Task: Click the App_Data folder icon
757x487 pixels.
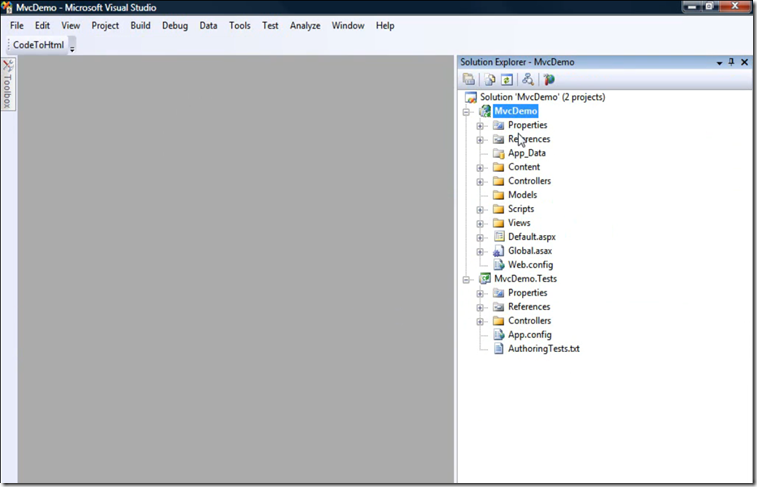Action: coord(499,153)
